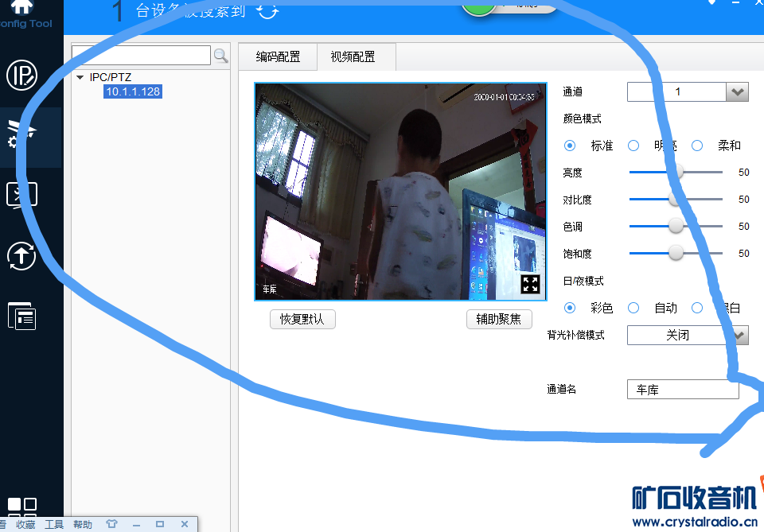Click the 对比度 contrast slider handle
The height and width of the screenshot is (532, 764).
(x=676, y=199)
